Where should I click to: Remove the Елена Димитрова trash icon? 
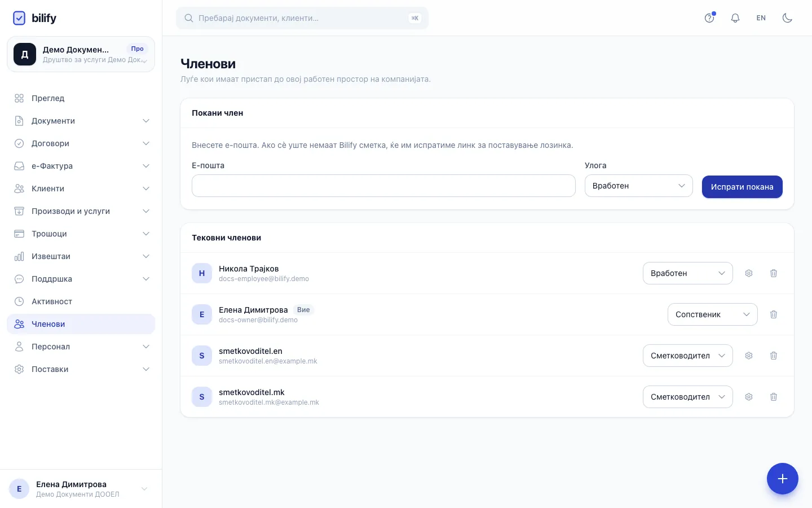click(774, 314)
